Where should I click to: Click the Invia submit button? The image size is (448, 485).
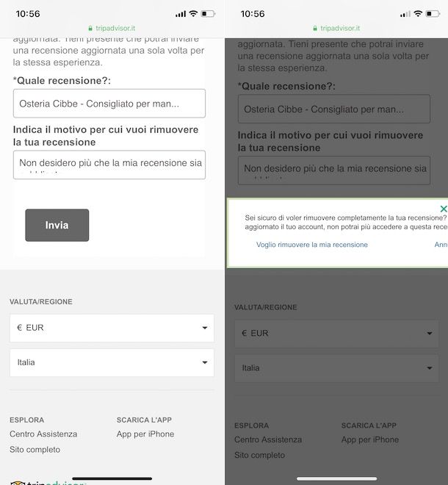tap(57, 225)
